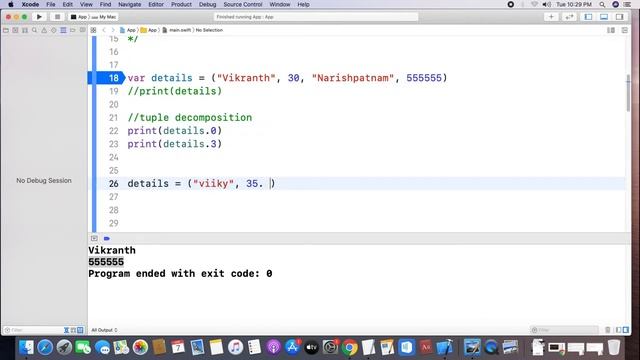The width and height of the screenshot is (640, 360).
Task: Open Safari from the Dock
Action: [x=45, y=347]
